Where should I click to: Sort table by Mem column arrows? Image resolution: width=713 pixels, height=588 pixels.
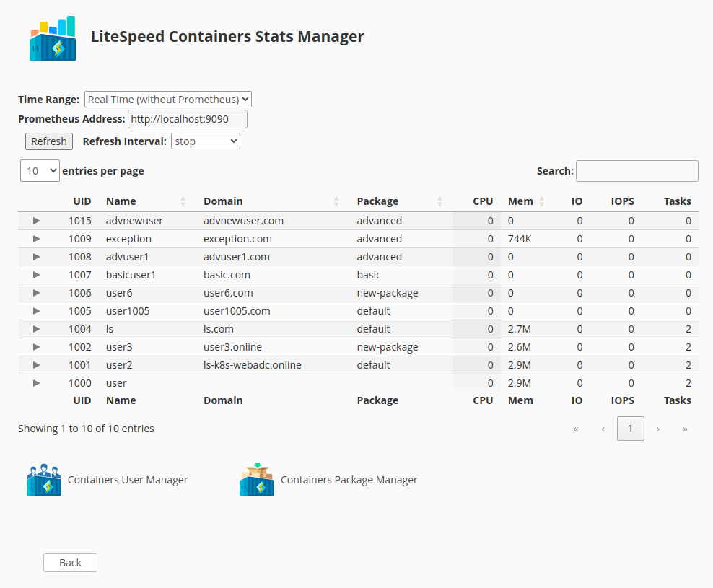542,201
